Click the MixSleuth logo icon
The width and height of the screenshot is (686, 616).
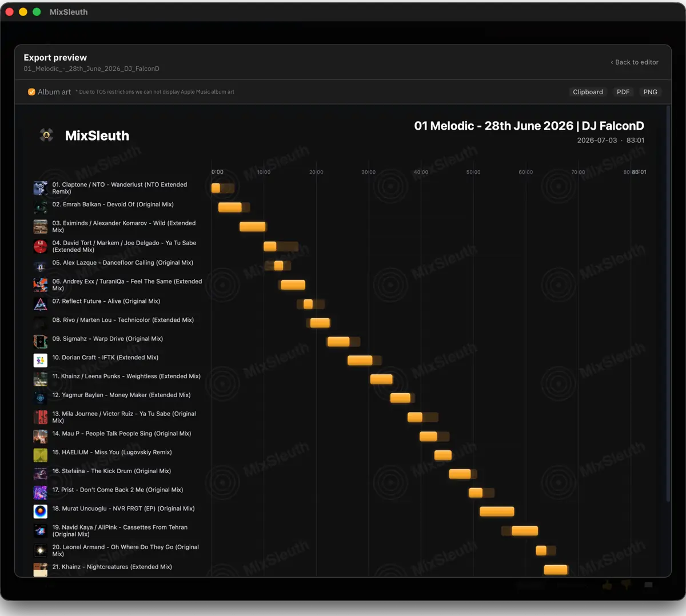click(x=46, y=135)
